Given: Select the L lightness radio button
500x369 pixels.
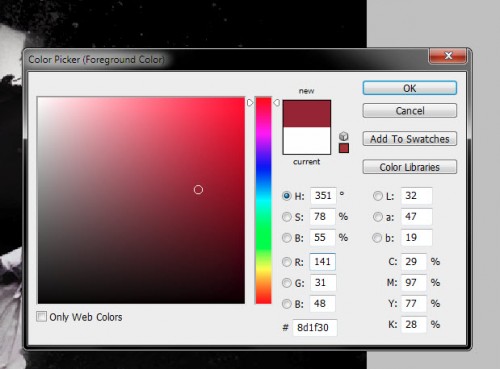Looking at the screenshot, I should click(x=377, y=196).
